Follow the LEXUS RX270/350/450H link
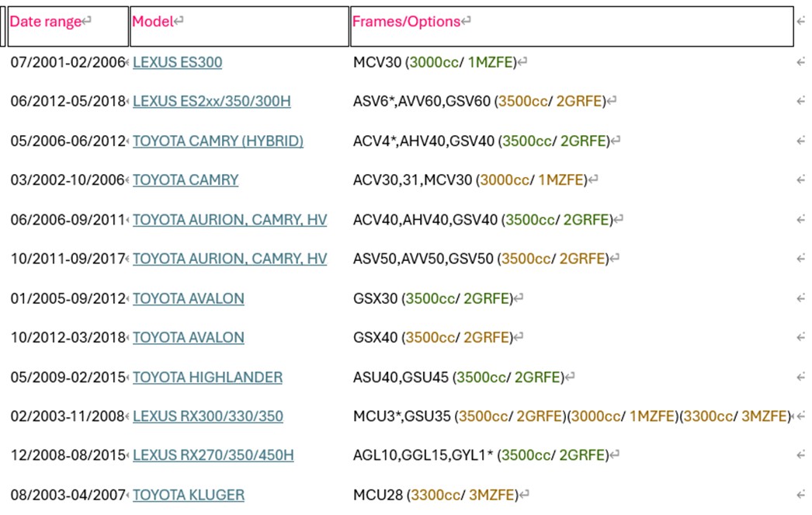 (213, 455)
